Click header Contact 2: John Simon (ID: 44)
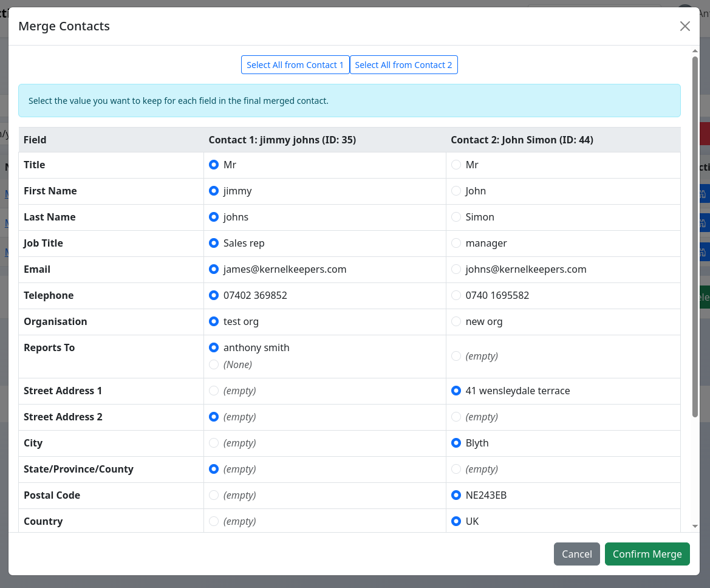The image size is (710, 588). pos(522,140)
